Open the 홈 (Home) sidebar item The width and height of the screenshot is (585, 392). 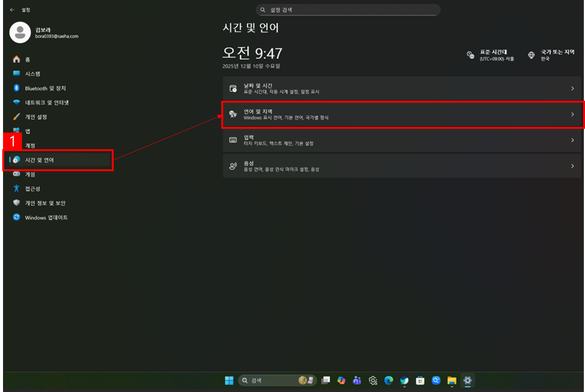pos(27,59)
